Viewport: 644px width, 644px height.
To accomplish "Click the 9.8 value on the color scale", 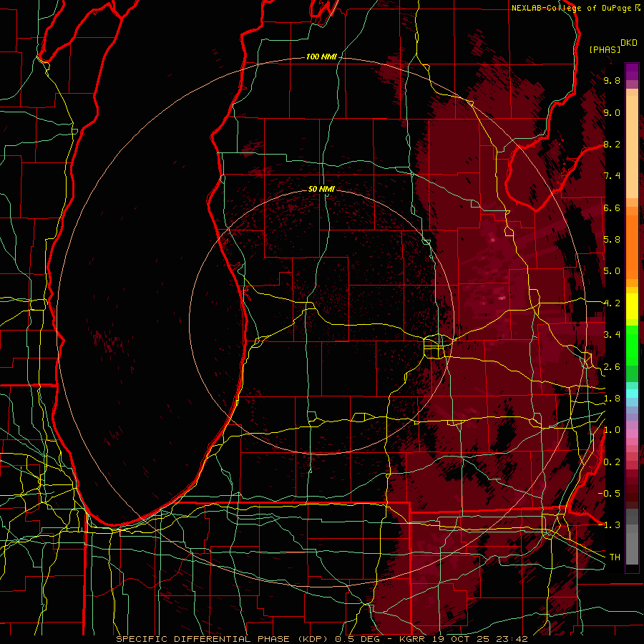I will pos(612,80).
